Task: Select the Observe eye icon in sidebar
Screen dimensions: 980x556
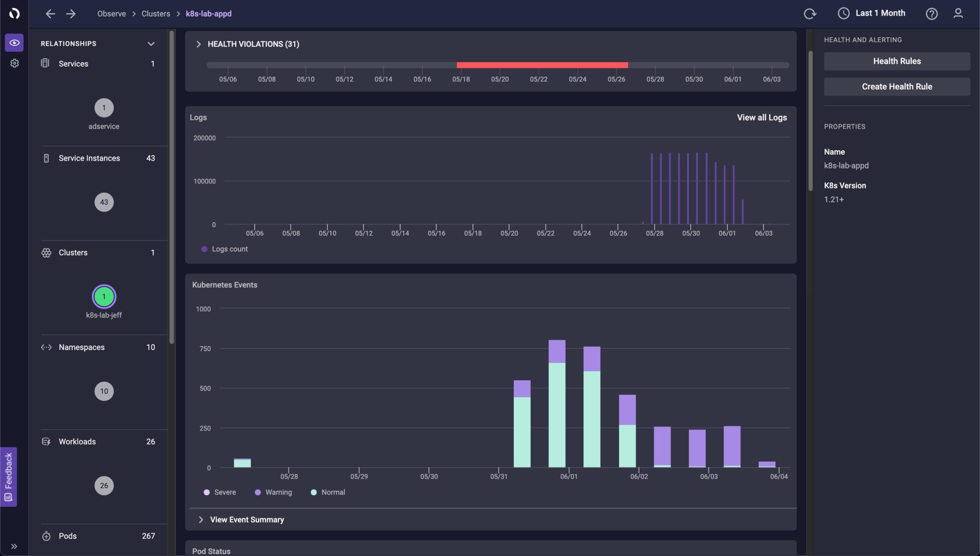Action: coord(14,43)
